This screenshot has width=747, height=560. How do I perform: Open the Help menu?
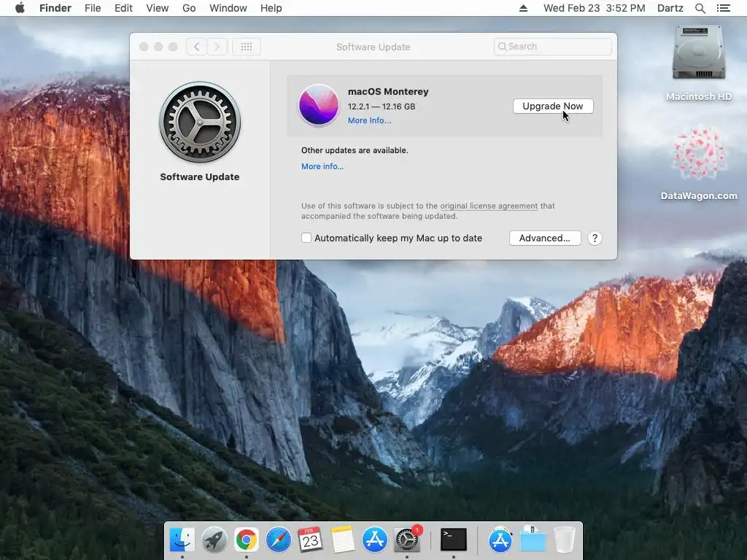pyautogui.click(x=271, y=8)
